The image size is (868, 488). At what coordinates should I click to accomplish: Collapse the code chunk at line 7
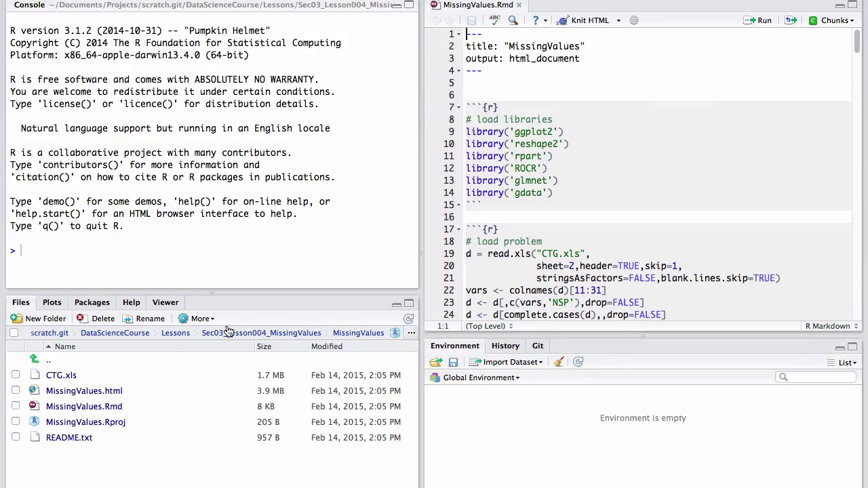pyautogui.click(x=459, y=107)
